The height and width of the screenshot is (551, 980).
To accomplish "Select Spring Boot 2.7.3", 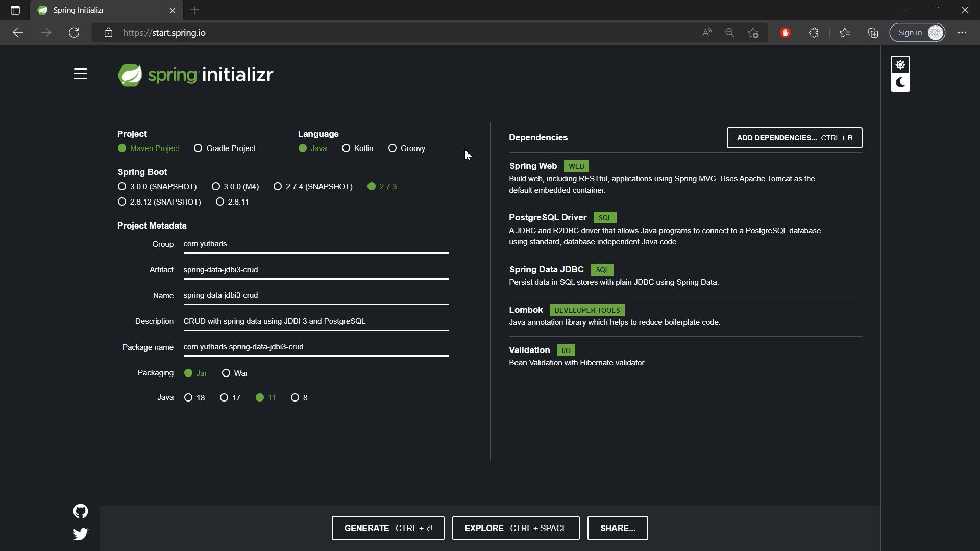I will [382, 187].
